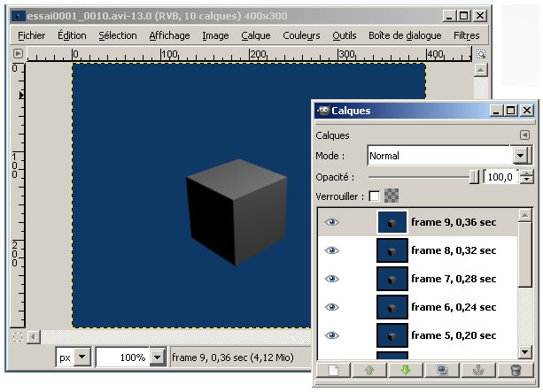Select the 'frame 7, 0,28 sec' layer name
The height and width of the screenshot is (392, 543).
coord(454,279)
